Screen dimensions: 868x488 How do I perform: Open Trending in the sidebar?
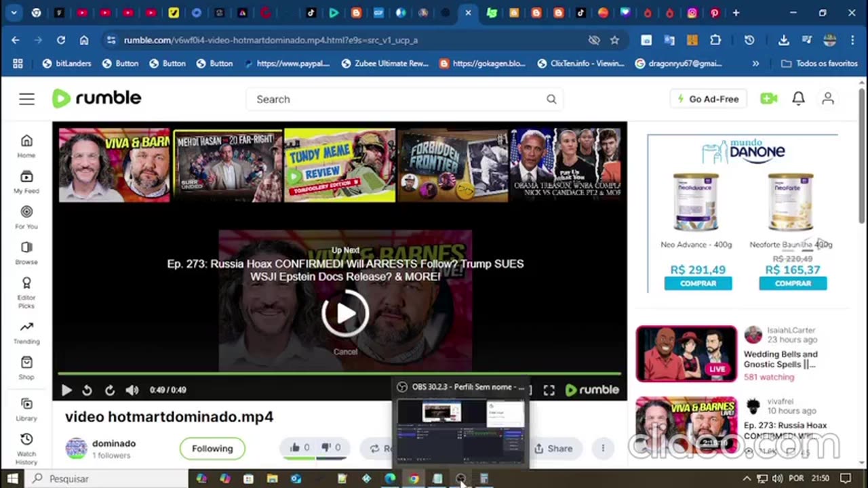tap(26, 333)
